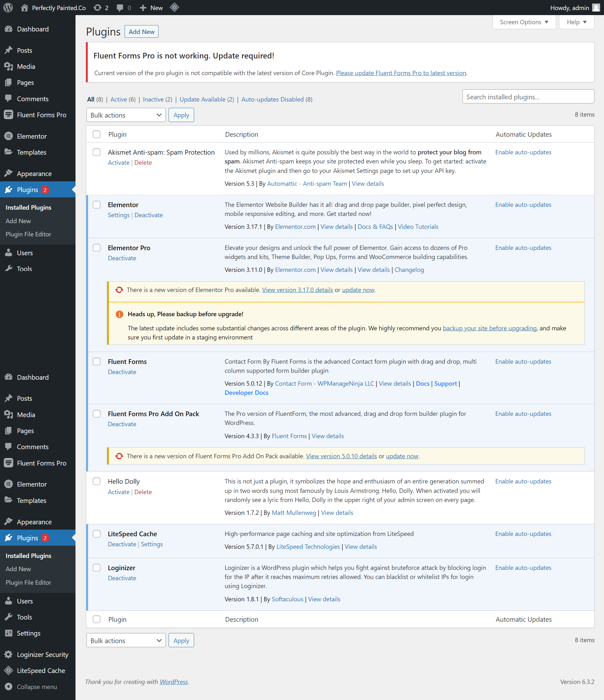Image resolution: width=604 pixels, height=700 pixels.
Task: Filter by Inactive (2) plugins
Action: click(158, 99)
